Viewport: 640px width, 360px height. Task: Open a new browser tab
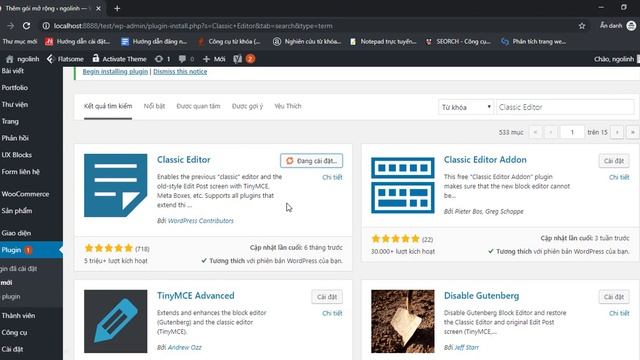click(x=117, y=8)
